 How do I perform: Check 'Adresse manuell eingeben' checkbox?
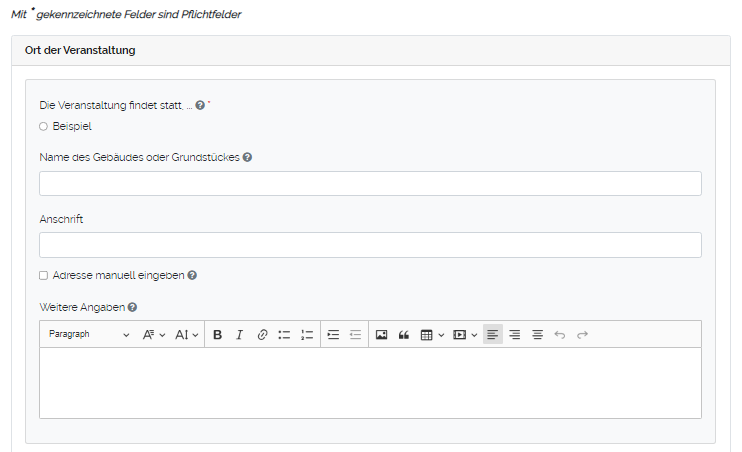coord(43,275)
